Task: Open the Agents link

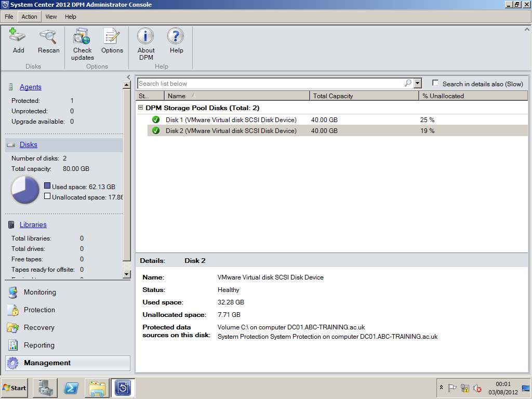Action: tap(31, 87)
